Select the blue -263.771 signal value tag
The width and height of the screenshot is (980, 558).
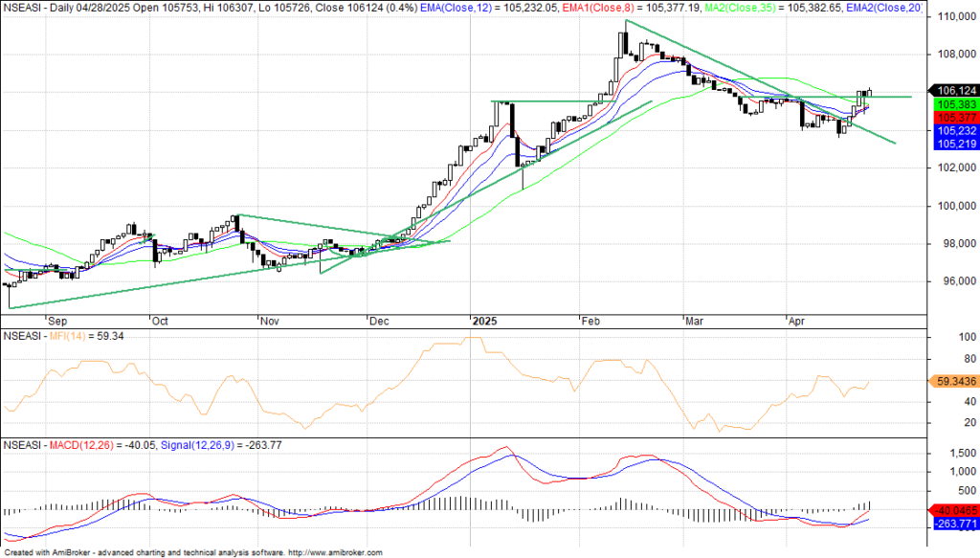(x=953, y=525)
